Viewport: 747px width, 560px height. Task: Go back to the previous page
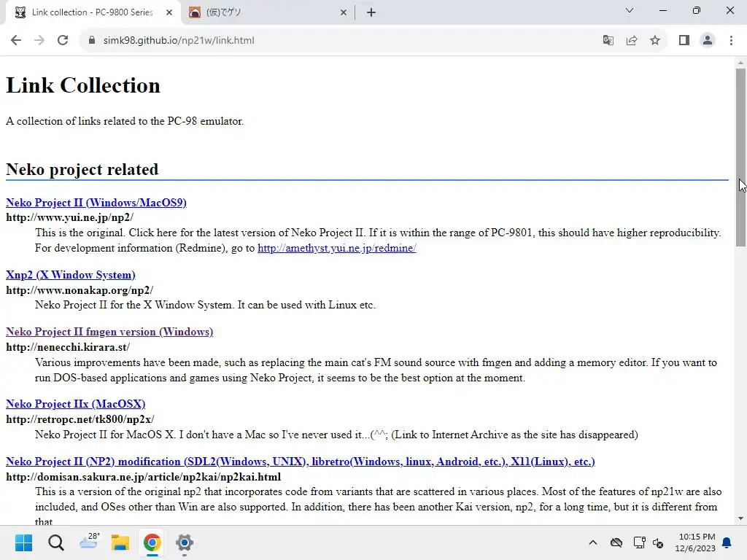(x=16, y=40)
